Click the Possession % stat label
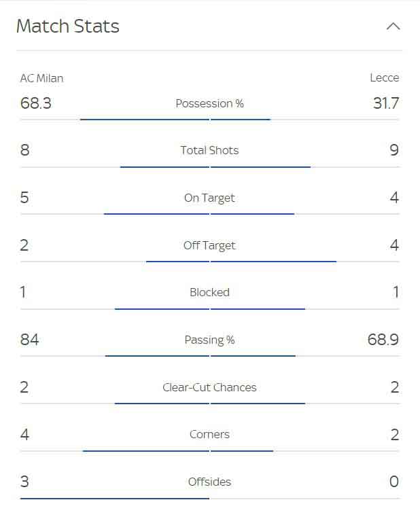This screenshot has height=517, width=420. coord(209,103)
